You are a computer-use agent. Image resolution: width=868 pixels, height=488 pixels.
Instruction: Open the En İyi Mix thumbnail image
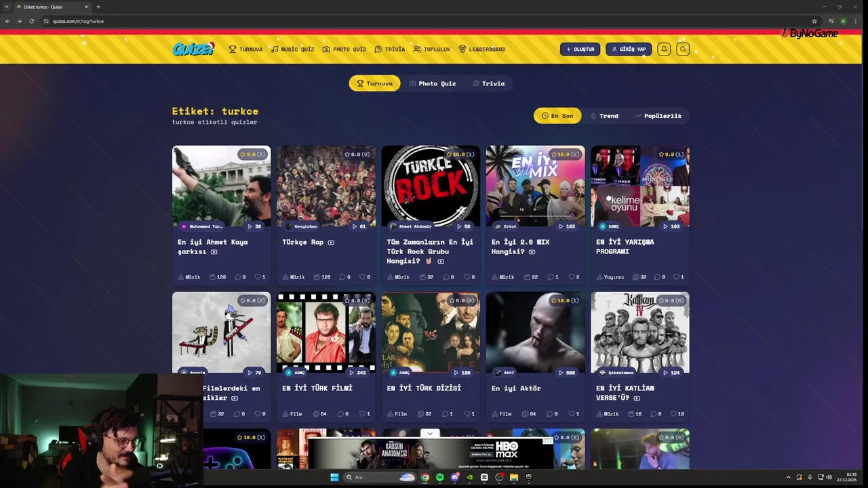pos(535,186)
